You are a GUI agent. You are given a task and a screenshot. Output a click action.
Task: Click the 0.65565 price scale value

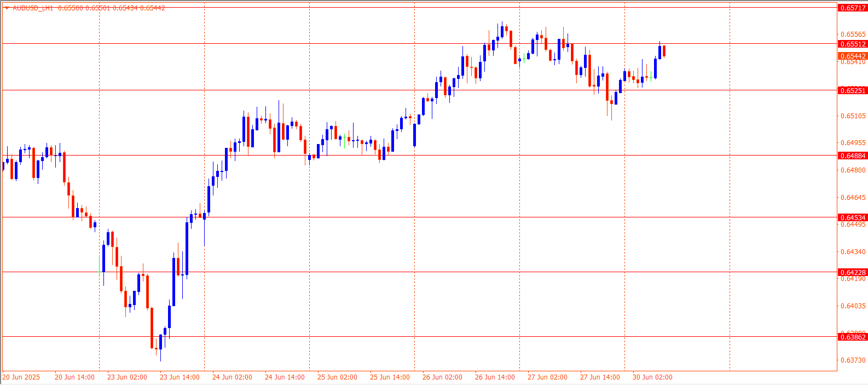[x=853, y=34]
